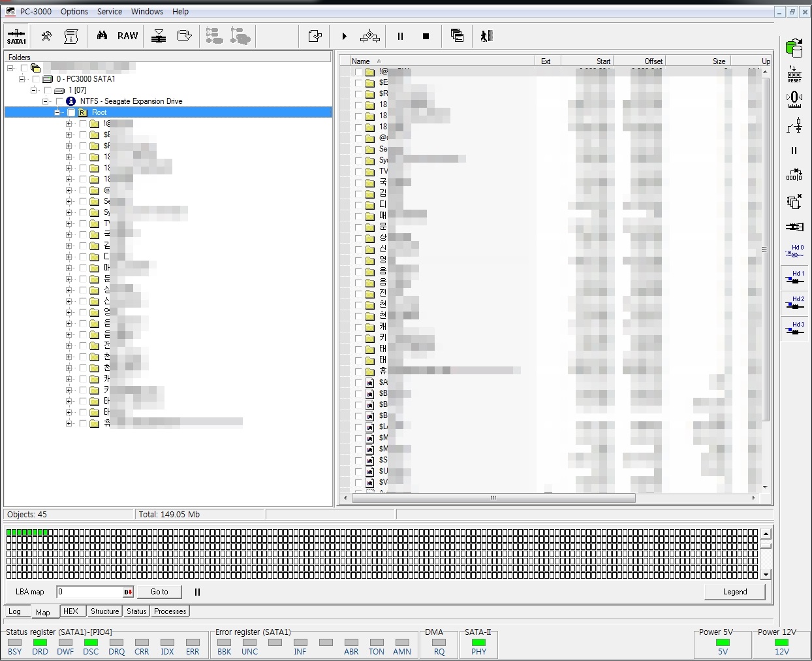Open the RAW recovery tool

(x=127, y=36)
